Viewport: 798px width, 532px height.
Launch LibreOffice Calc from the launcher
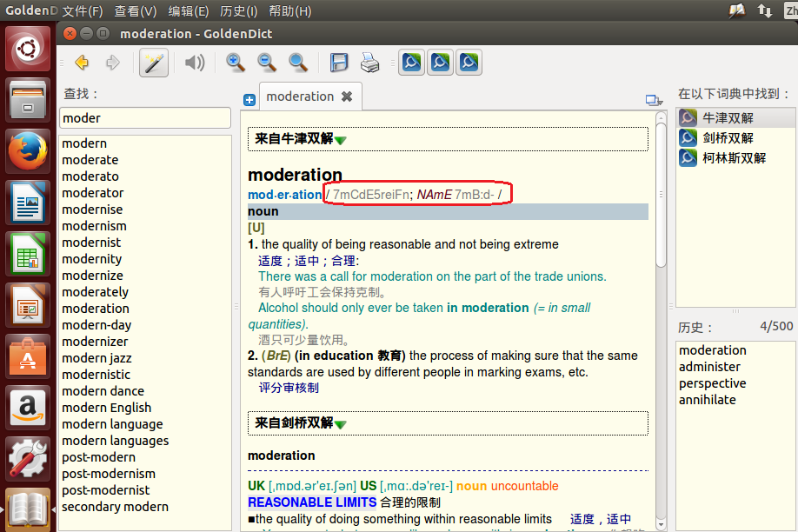(x=28, y=254)
